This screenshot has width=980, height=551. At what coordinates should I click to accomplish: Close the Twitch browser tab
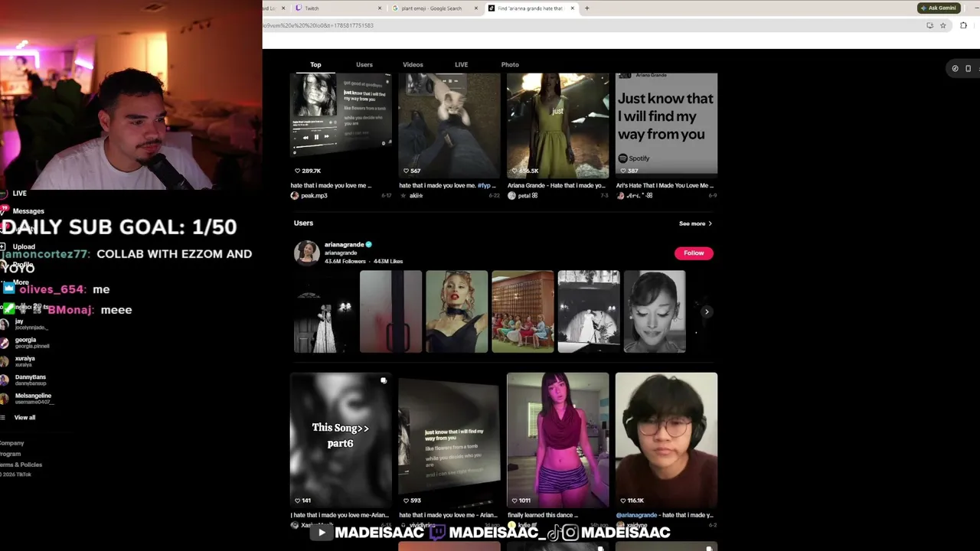pos(380,8)
